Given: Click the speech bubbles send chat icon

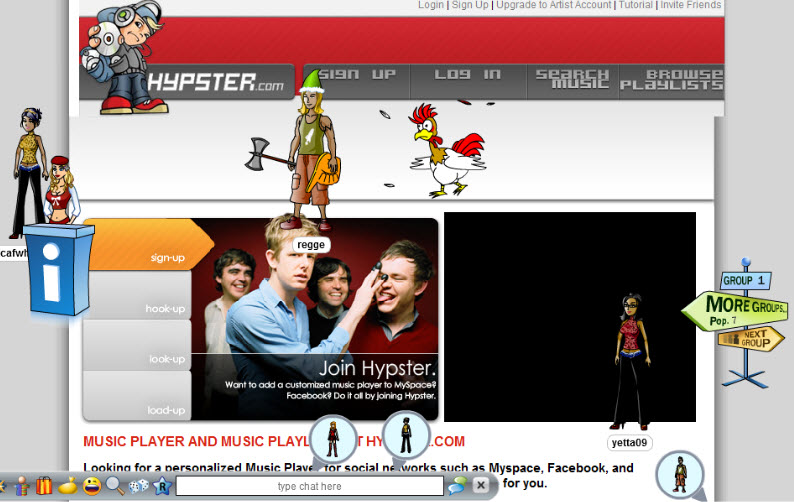Looking at the screenshot, I should pyautogui.click(x=457, y=485).
